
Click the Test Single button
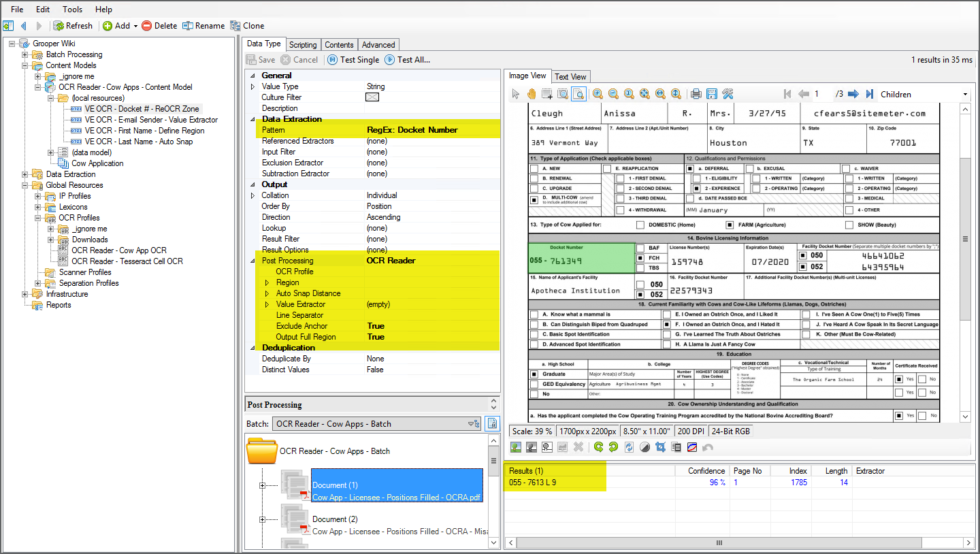click(x=353, y=60)
